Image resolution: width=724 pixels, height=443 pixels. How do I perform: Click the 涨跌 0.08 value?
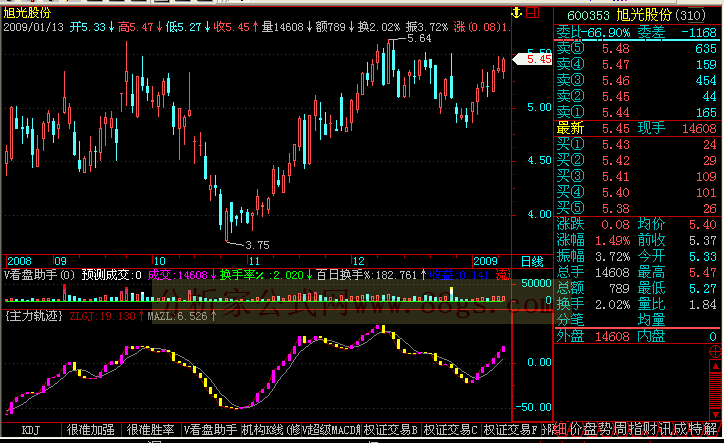(615, 225)
